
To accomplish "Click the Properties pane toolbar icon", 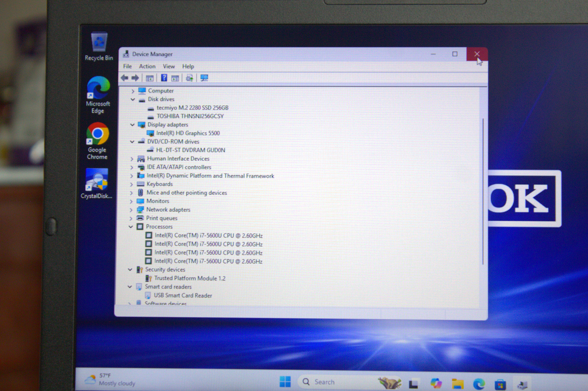I will tap(175, 78).
